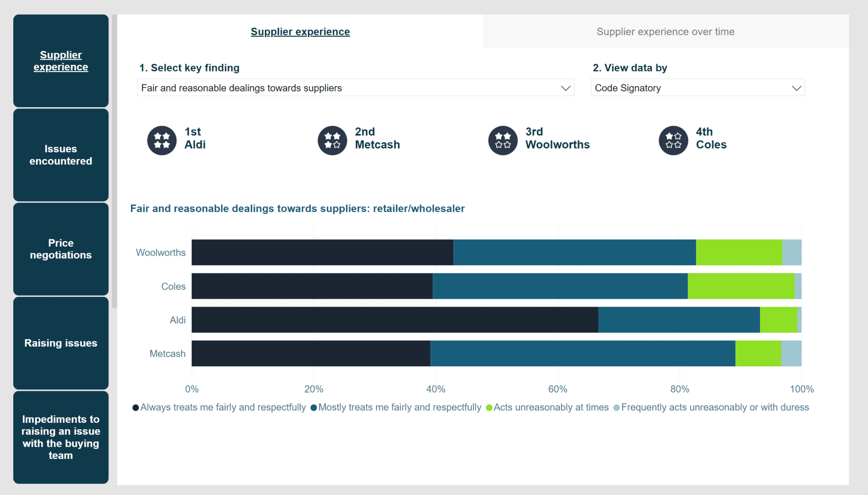The image size is (868, 495).
Task: Open the Select key finding dropdown
Action: pos(355,88)
